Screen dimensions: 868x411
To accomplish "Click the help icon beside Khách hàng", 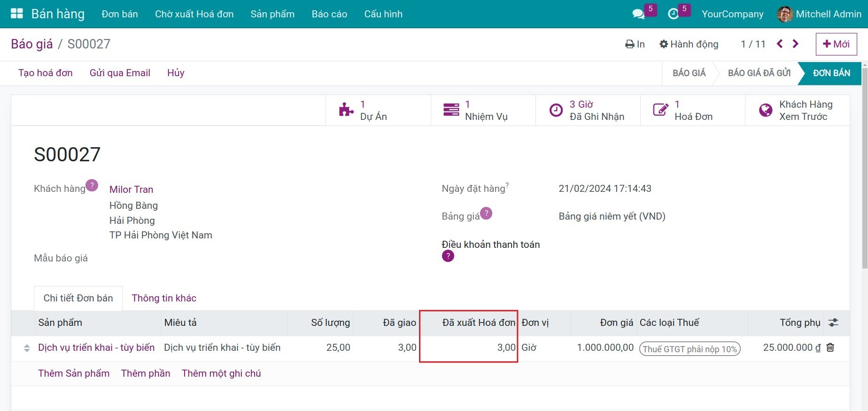I will coord(92,185).
